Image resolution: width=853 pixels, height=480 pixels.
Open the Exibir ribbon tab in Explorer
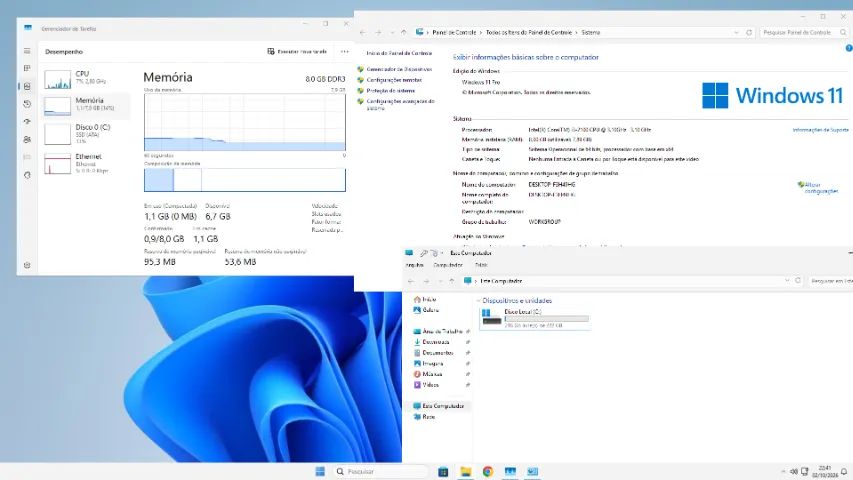point(481,265)
